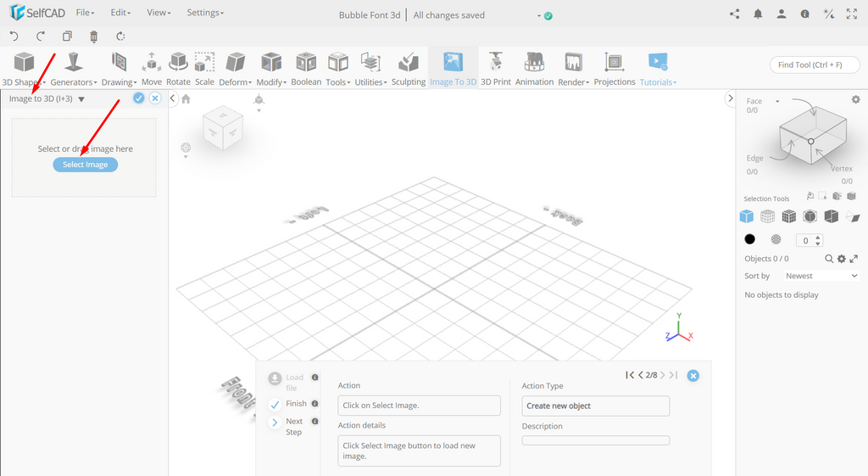Open the View menu

click(159, 13)
